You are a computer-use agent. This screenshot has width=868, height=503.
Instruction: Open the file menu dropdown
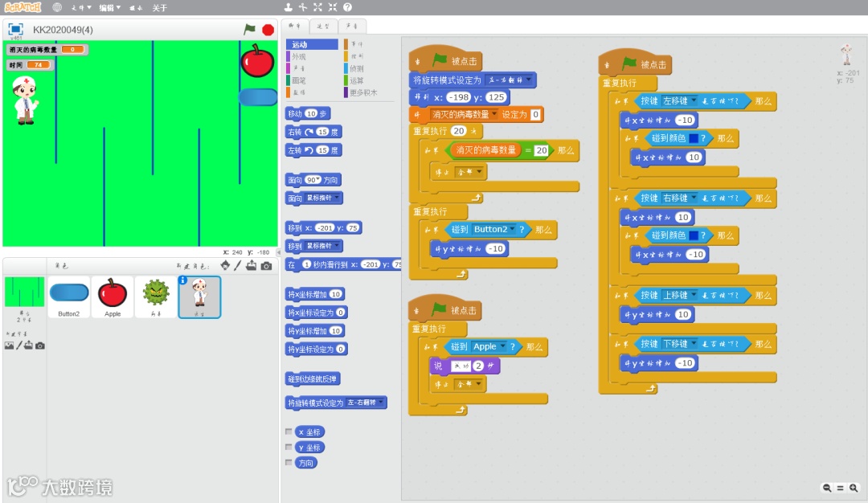click(81, 8)
